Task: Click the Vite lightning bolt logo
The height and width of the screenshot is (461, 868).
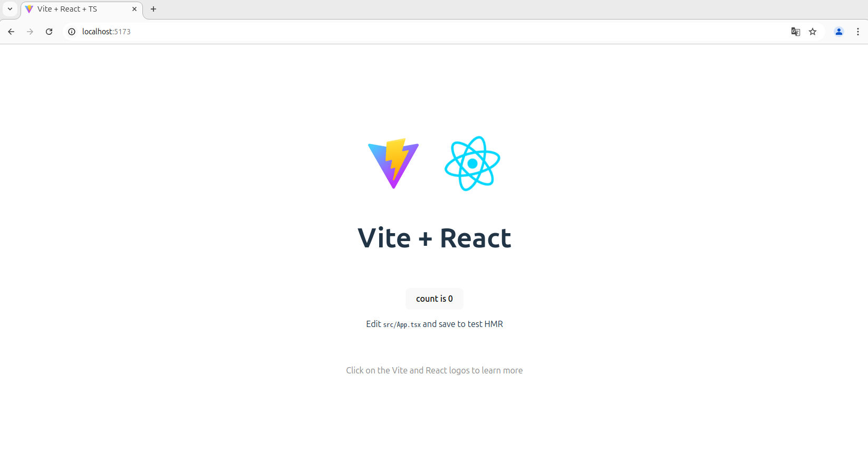Action: tap(393, 164)
